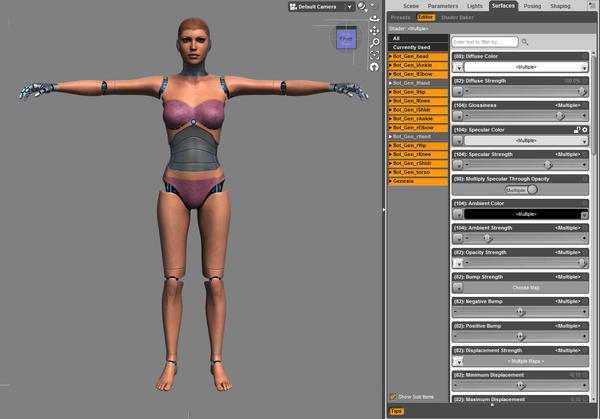Select the Bot_Gen_rHand surface row

[418, 136]
